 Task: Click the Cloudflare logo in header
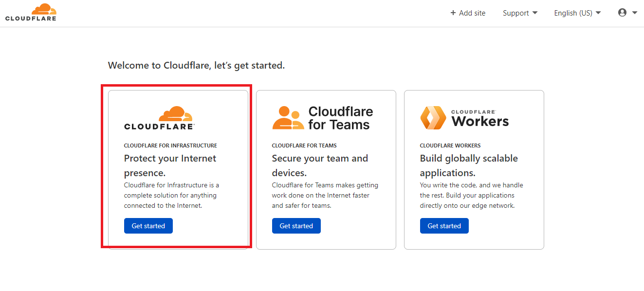(31, 12)
